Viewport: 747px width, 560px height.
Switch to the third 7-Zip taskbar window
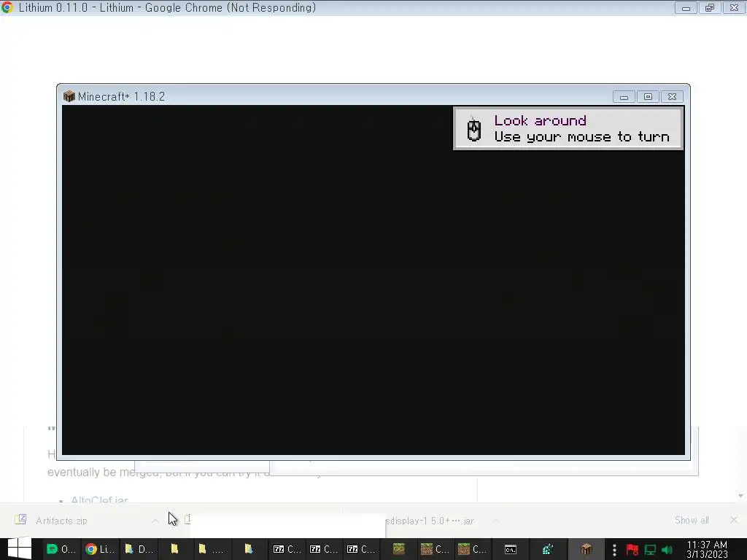pos(361,549)
